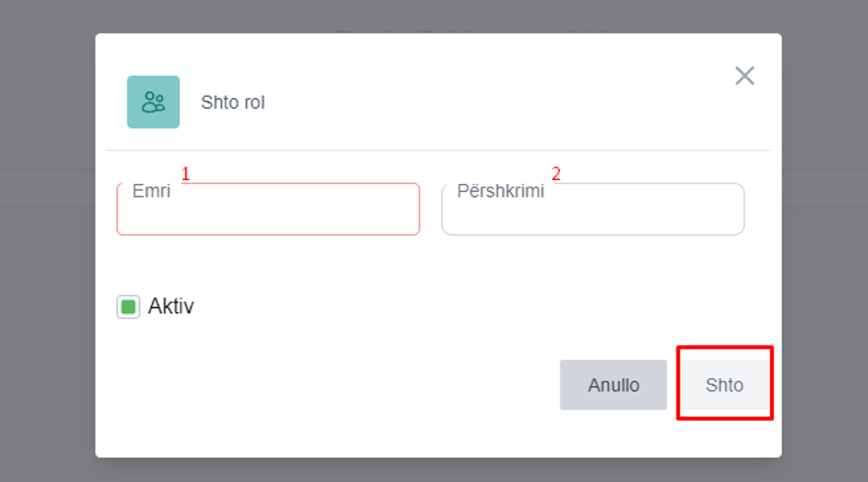Screen dimensions: 868x482
Task: Close the Shto rol dialog with X
Action: pyautogui.click(x=744, y=76)
